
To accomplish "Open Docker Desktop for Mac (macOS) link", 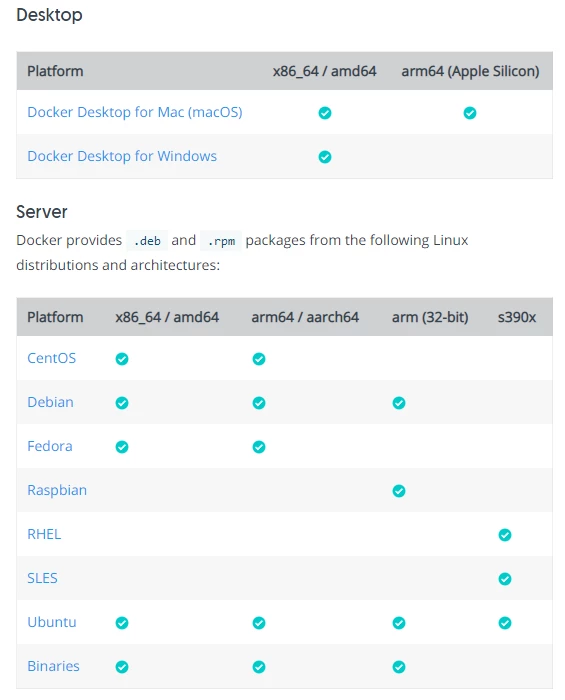I will (135, 112).
